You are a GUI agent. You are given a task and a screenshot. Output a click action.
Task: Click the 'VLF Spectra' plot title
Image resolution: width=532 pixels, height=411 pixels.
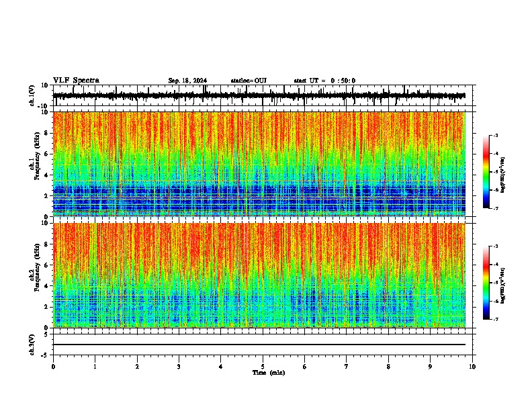[76, 81]
